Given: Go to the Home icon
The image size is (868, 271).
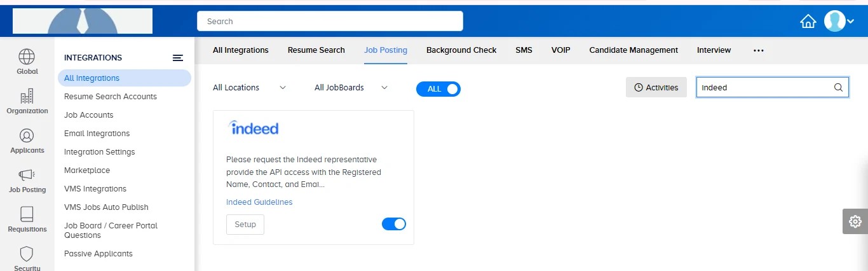Looking at the screenshot, I should pos(808,22).
